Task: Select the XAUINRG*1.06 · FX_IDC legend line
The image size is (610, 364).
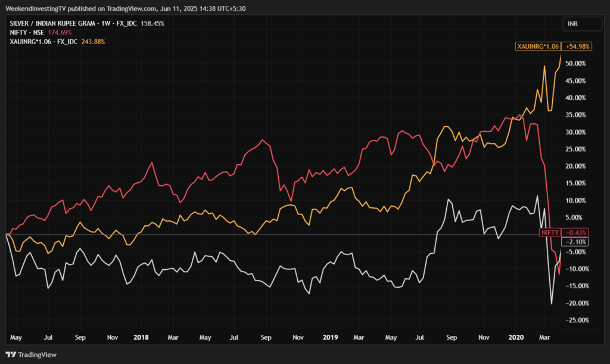Action: point(43,42)
